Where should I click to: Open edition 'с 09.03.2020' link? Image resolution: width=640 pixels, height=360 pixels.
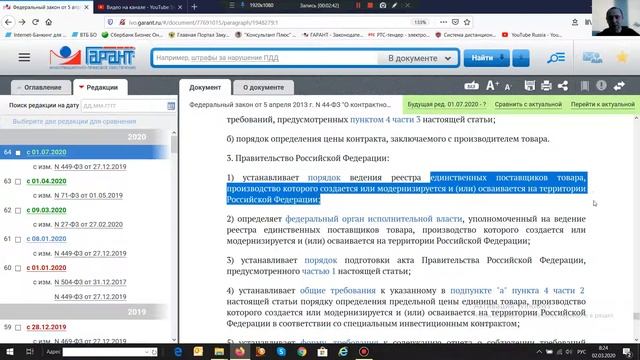[x=47, y=210]
